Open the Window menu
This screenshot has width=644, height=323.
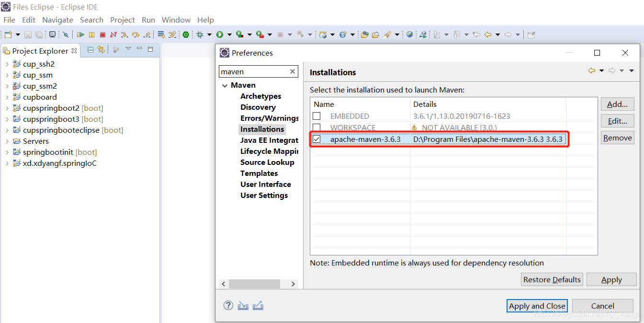point(176,20)
